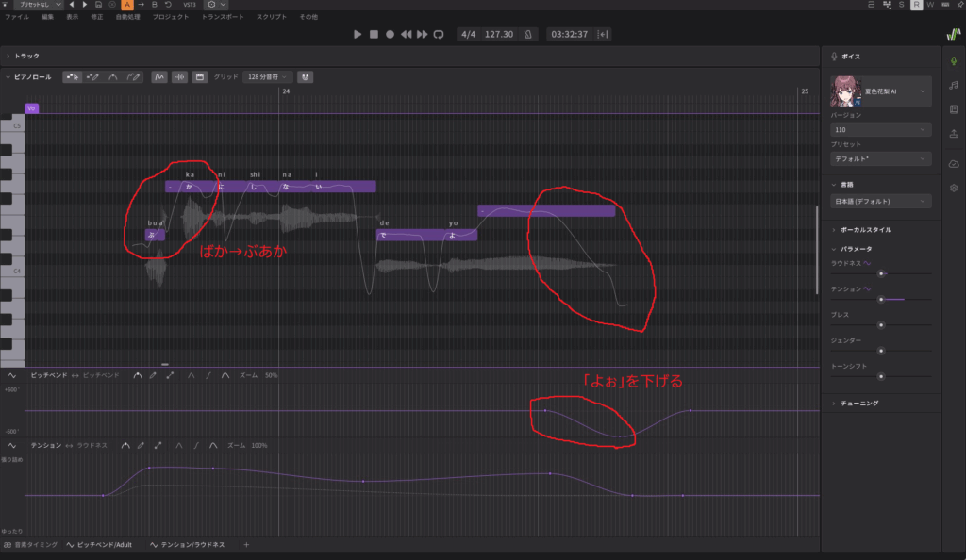Viewport: 966px width, 560px height.
Task: Adjust the ラウドネス slider knob
Action: click(x=881, y=273)
